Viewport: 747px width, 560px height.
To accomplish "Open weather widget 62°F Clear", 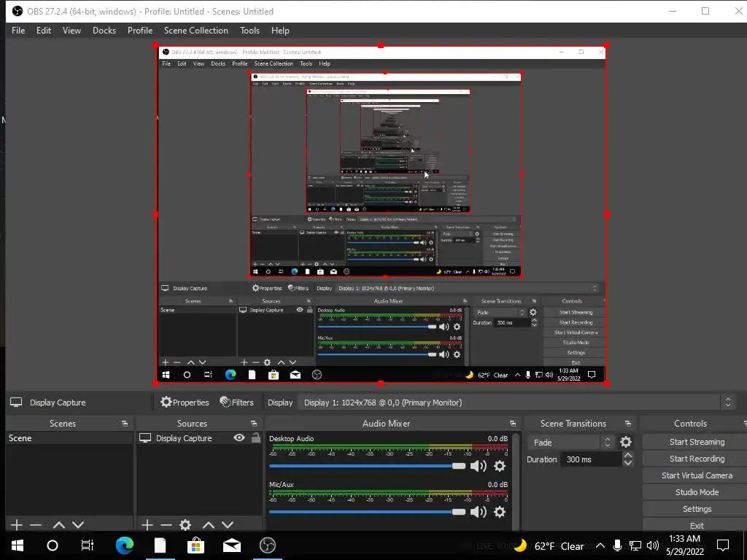I will point(549,545).
